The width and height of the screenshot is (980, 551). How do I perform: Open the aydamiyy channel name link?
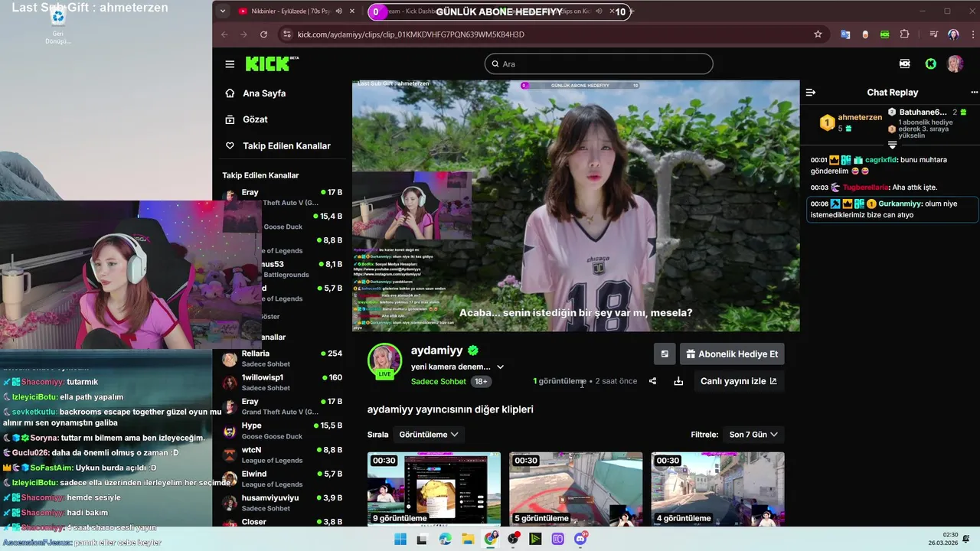(x=437, y=350)
